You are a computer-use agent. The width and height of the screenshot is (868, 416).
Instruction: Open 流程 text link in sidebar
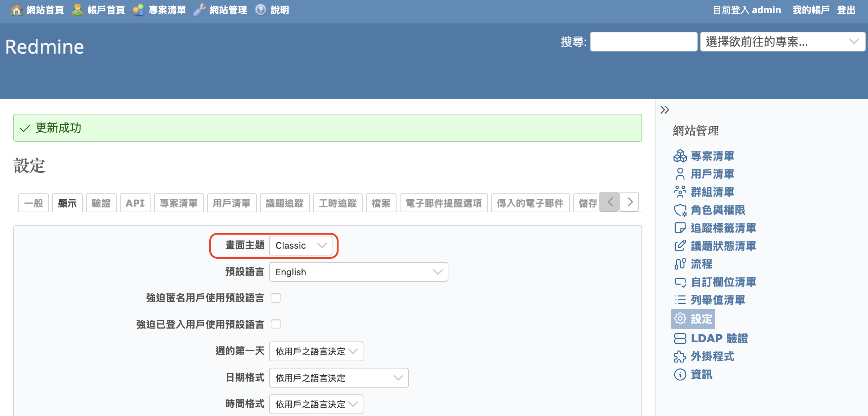(x=702, y=264)
